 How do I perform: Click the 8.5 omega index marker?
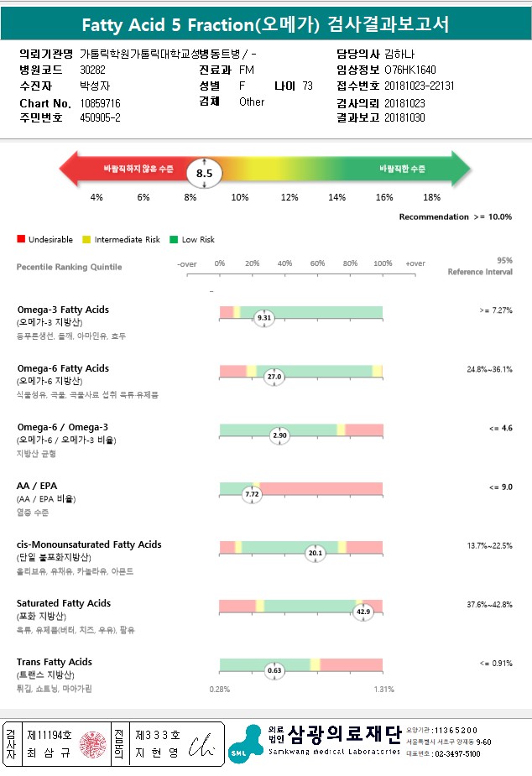205,173
